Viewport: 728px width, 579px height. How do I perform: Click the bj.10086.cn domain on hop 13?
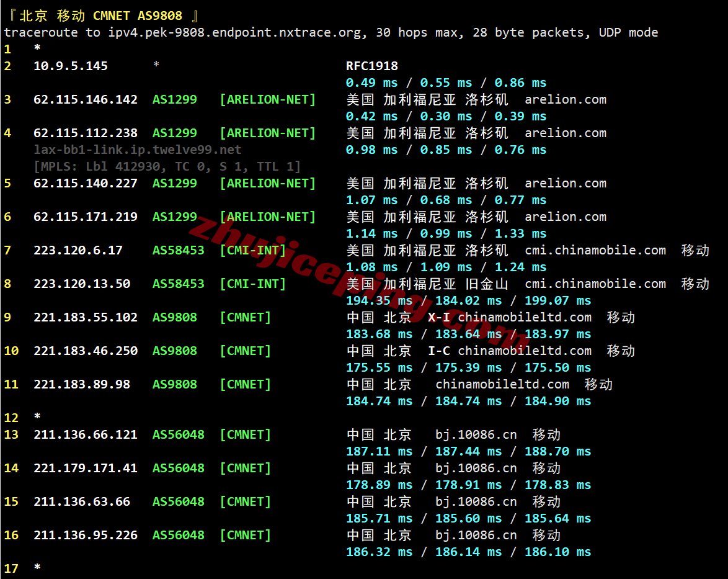pos(477,434)
